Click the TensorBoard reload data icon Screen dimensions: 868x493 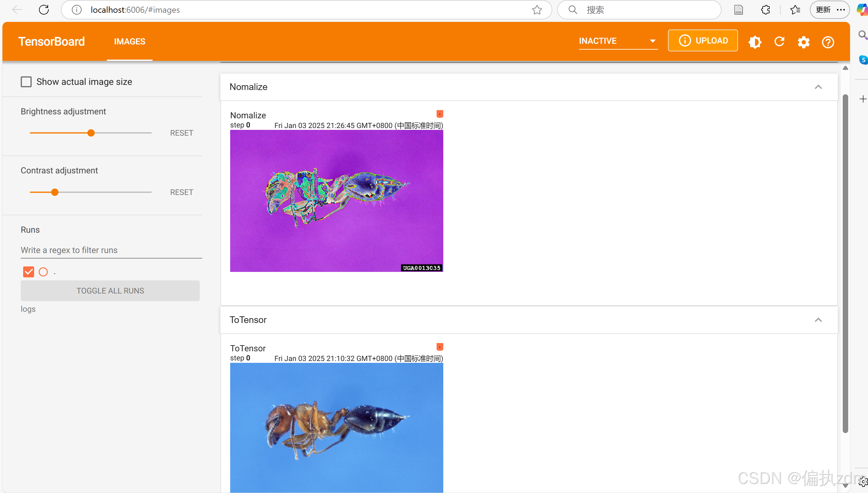point(779,42)
